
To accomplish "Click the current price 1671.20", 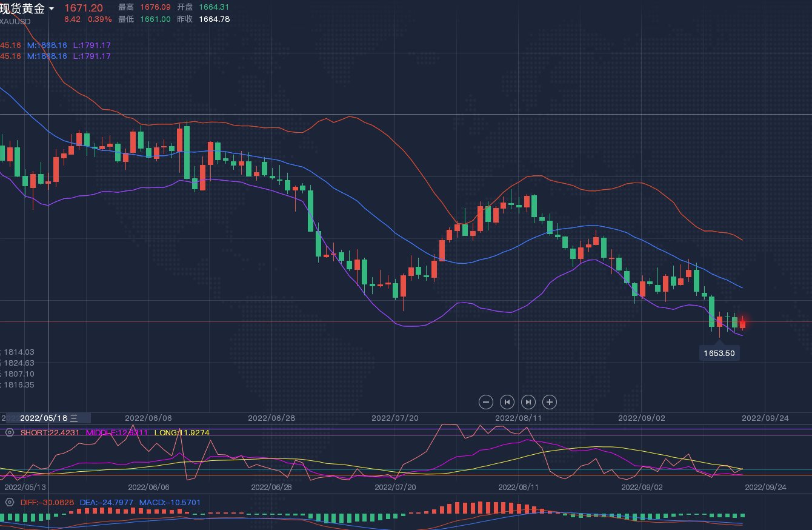I will [x=84, y=8].
